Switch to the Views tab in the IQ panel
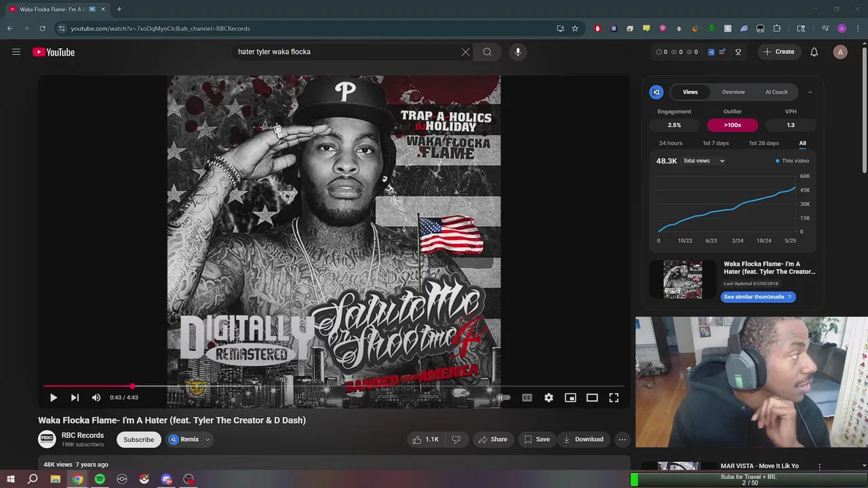The image size is (868, 488). (x=690, y=92)
